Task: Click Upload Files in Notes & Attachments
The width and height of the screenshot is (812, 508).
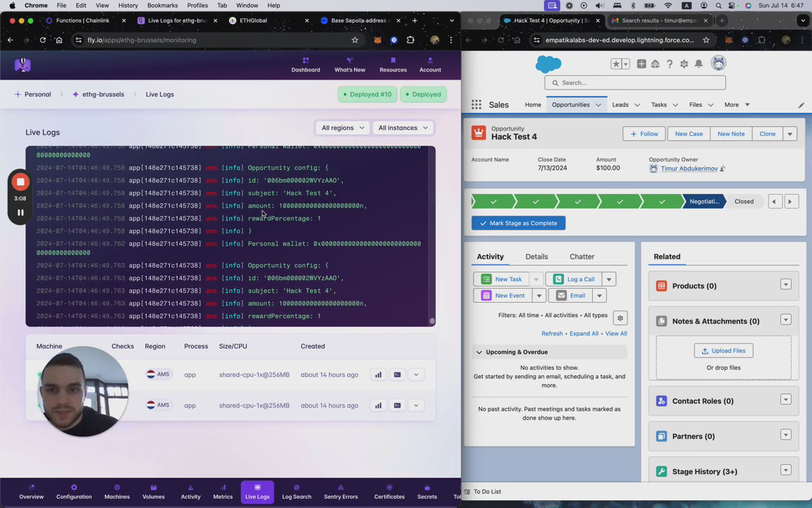Action: [723, 351]
